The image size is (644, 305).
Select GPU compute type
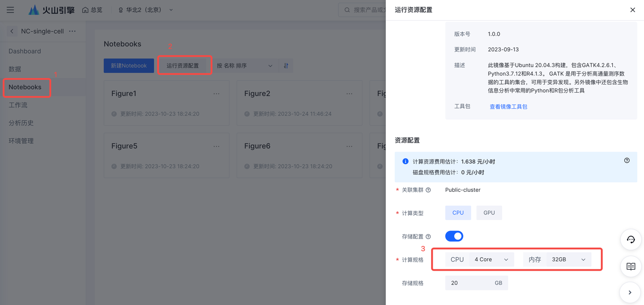point(489,213)
